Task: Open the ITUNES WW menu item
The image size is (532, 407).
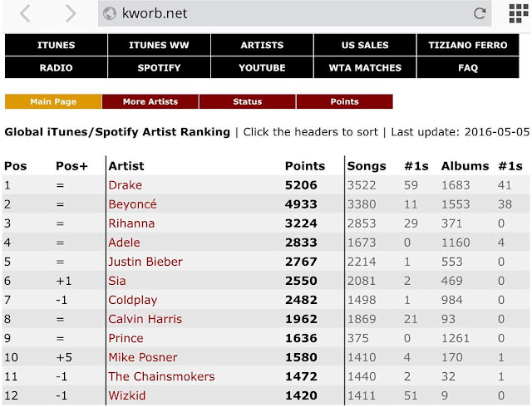Action: pos(159,45)
